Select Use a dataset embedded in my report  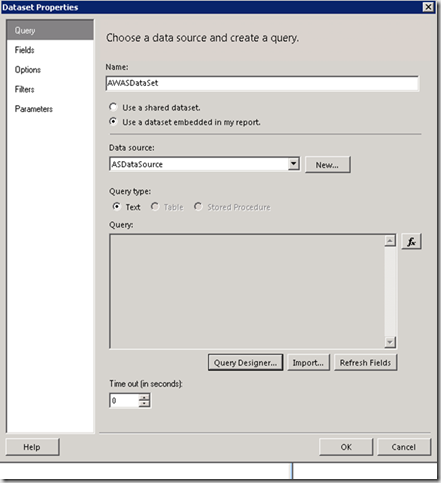pyautogui.click(x=113, y=122)
